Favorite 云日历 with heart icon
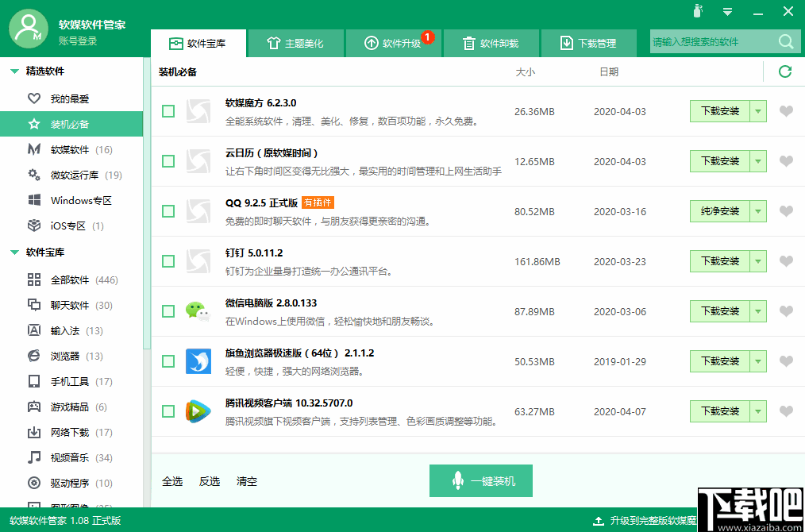 (x=786, y=161)
